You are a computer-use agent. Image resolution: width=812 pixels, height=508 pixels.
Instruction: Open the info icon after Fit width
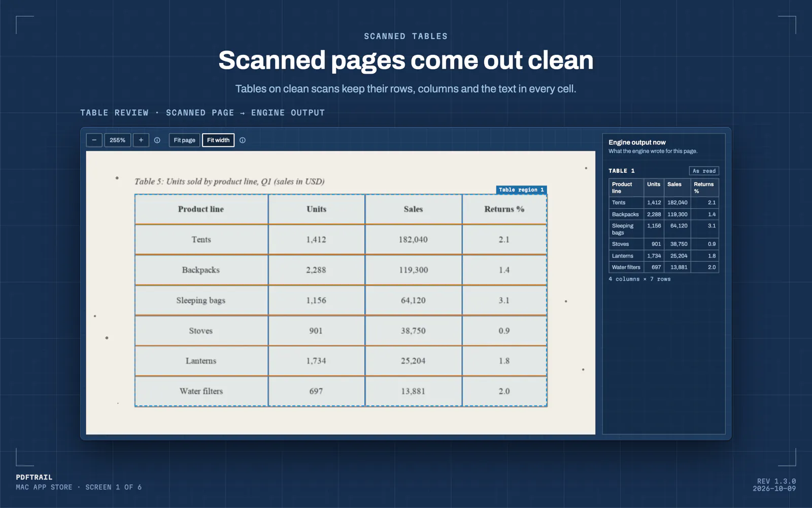(x=243, y=140)
